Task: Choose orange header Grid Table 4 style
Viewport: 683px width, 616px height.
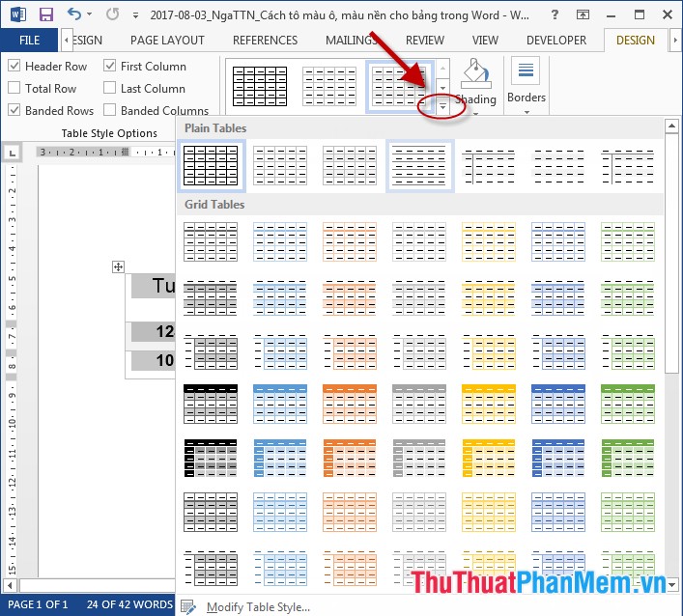Action: click(x=350, y=404)
